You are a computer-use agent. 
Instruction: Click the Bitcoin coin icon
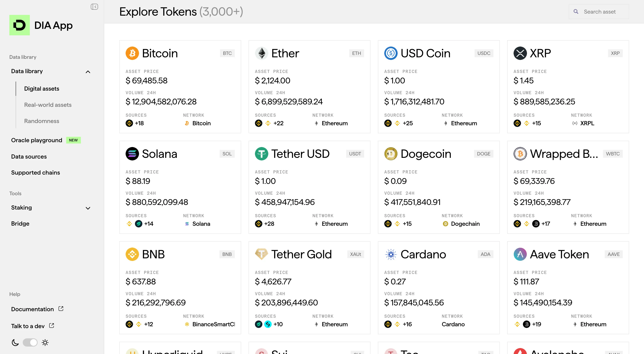132,53
